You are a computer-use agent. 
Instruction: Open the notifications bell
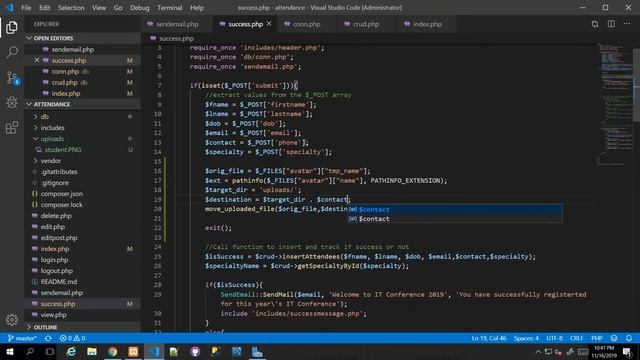pos(629,338)
